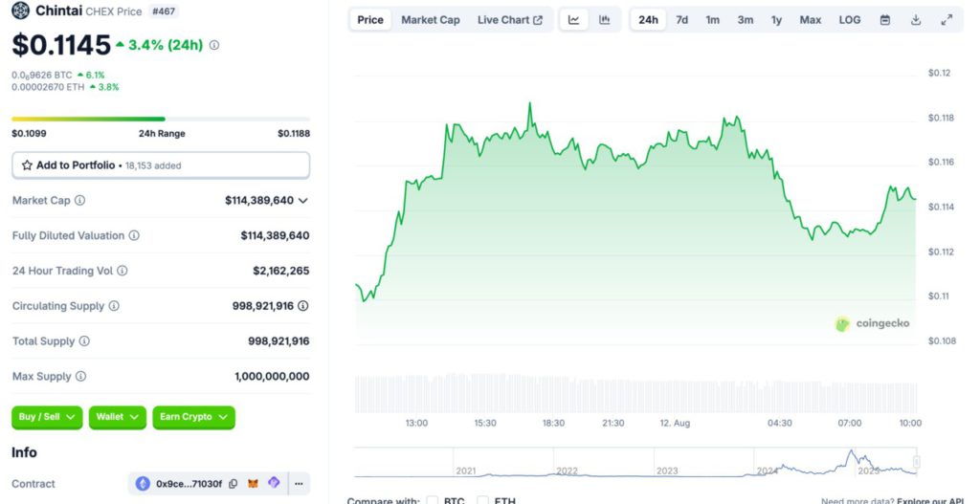Screen dimensions: 980x504
Task: Click the info icon beside Market Cap
Action: [x=80, y=201]
